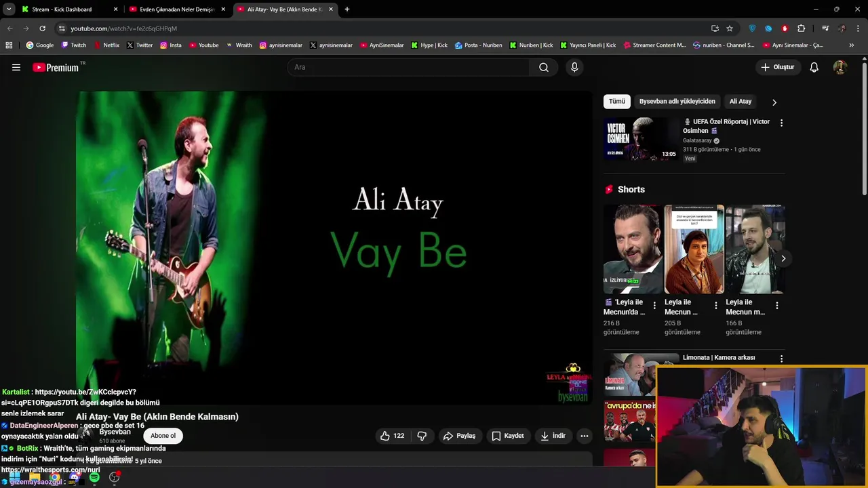Close the Ali Atay - Vay Be tab
Image resolution: width=868 pixels, height=488 pixels.
[x=331, y=9]
